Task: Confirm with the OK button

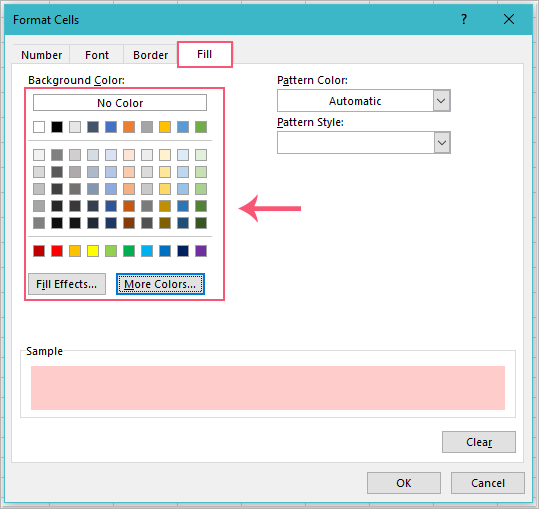Action: tap(404, 483)
